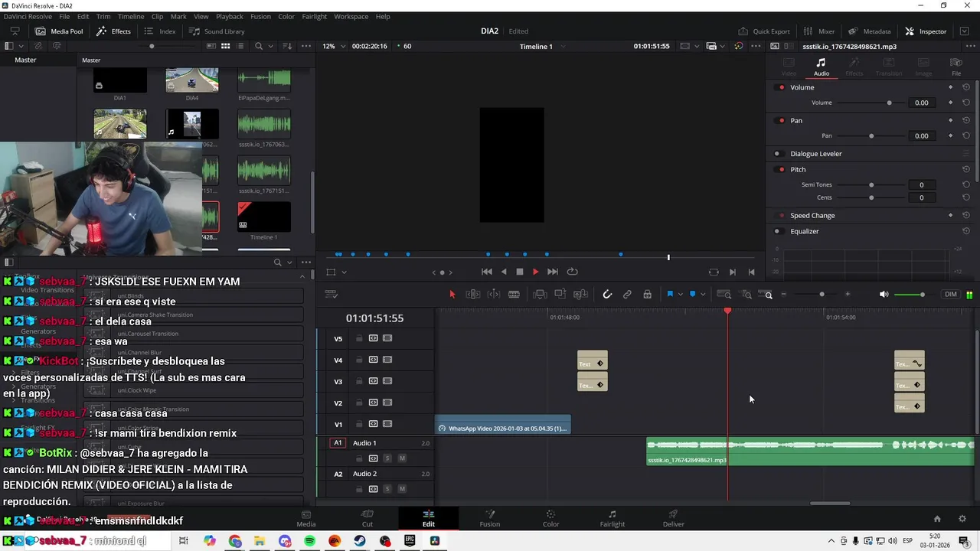980x551 pixels.
Task: Click the Stop playback button
Action: pyautogui.click(x=519, y=272)
